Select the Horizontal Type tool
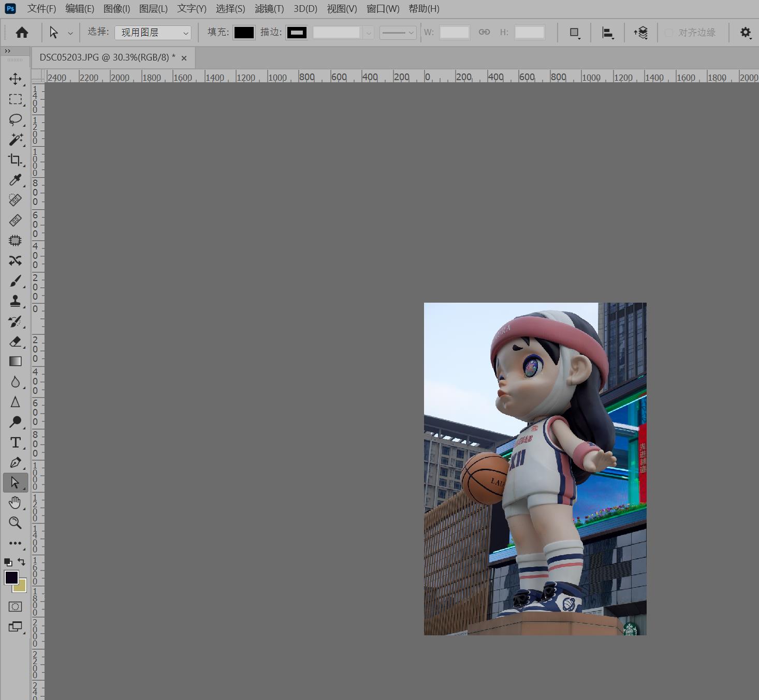The image size is (759, 700). coord(15,442)
